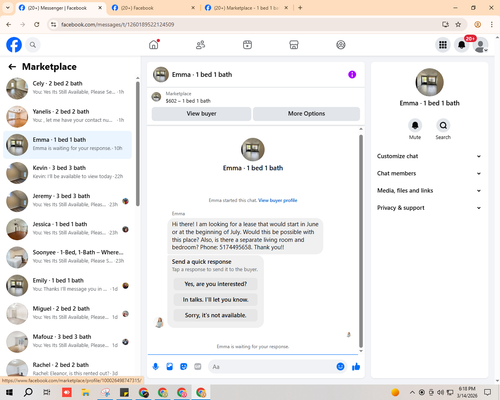Open the Notifications bell
Screen dimensions: 500x400
click(461, 45)
